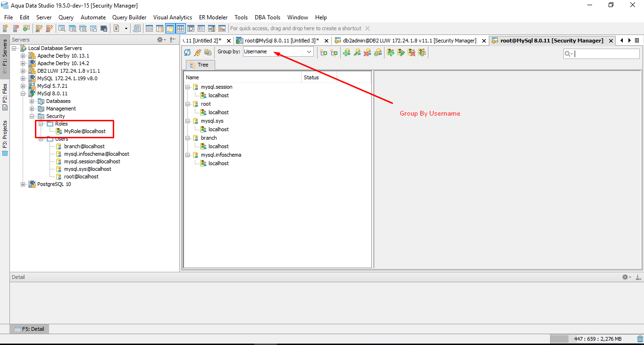Click the Status column header

tap(319, 77)
